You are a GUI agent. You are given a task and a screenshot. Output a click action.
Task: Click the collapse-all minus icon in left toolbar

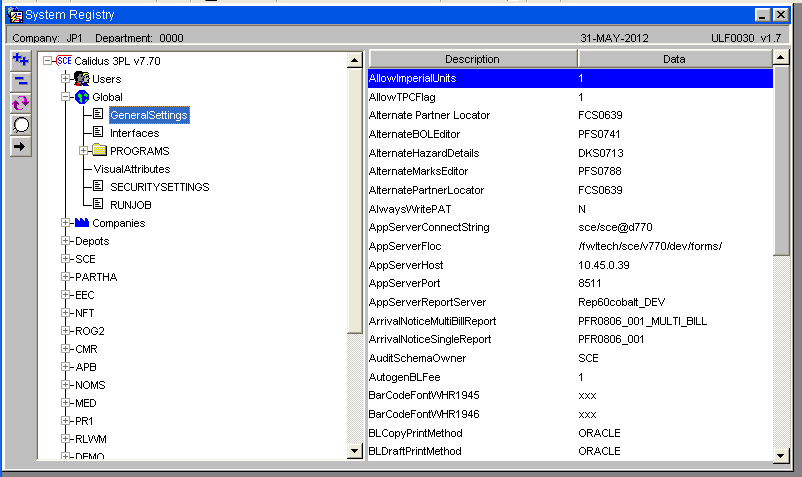pos(20,81)
